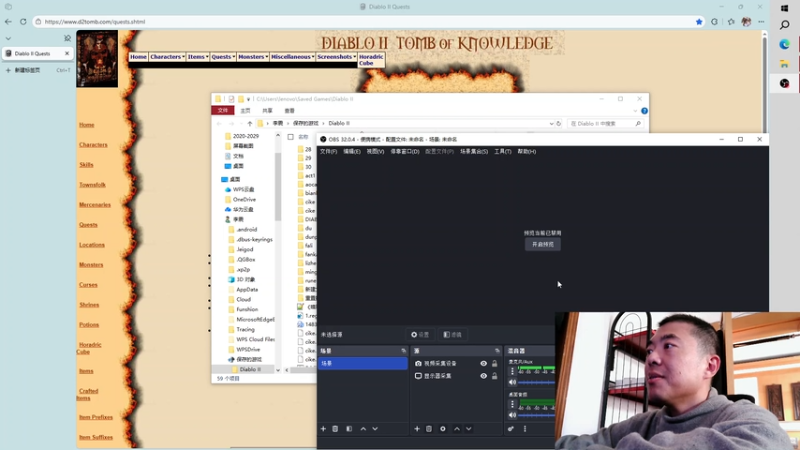Open File Explorer help icon
The image size is (800, 450).
tap(644, 111)
